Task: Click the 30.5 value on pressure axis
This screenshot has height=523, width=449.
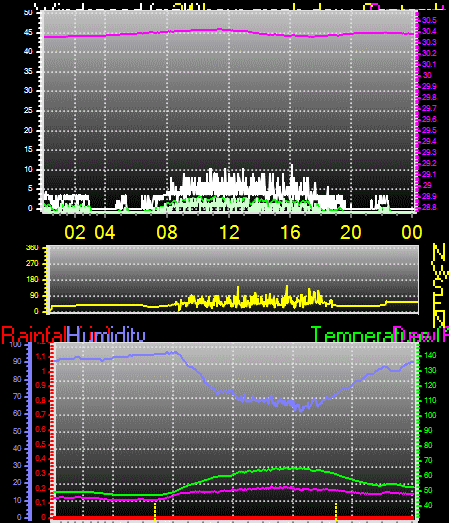Action: pos(430,20)
